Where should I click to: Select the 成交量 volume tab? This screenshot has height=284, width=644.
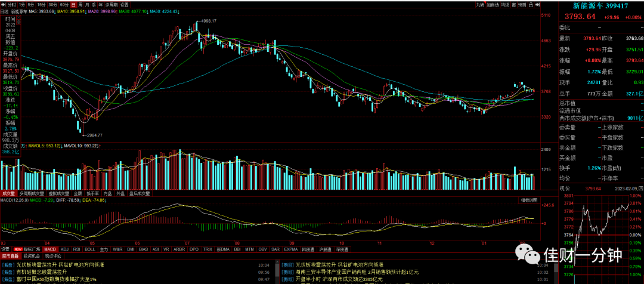point(8,193)
